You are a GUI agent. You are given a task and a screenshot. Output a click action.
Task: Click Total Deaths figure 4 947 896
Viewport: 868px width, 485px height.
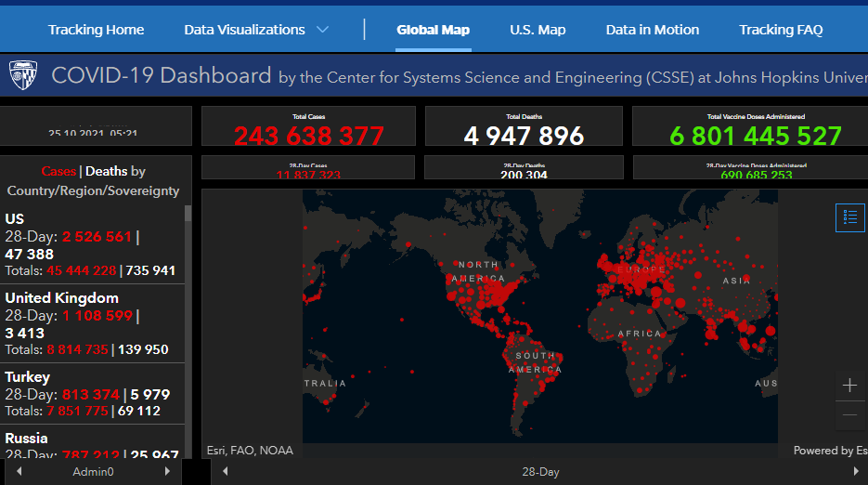524,136
